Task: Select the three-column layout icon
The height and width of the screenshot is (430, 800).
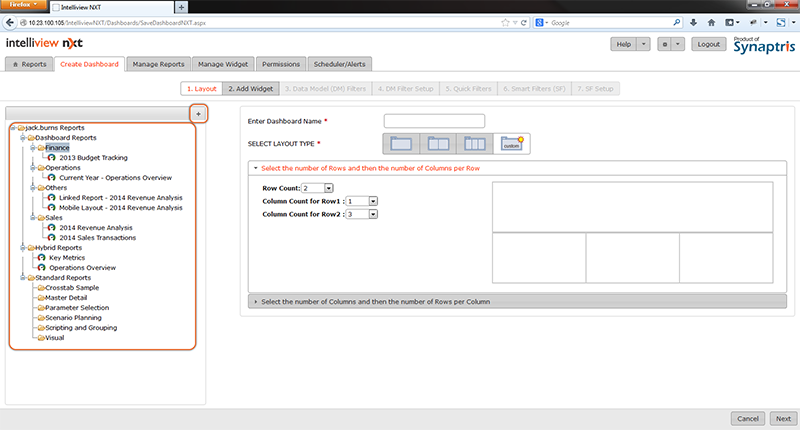Action: point(475,144)
